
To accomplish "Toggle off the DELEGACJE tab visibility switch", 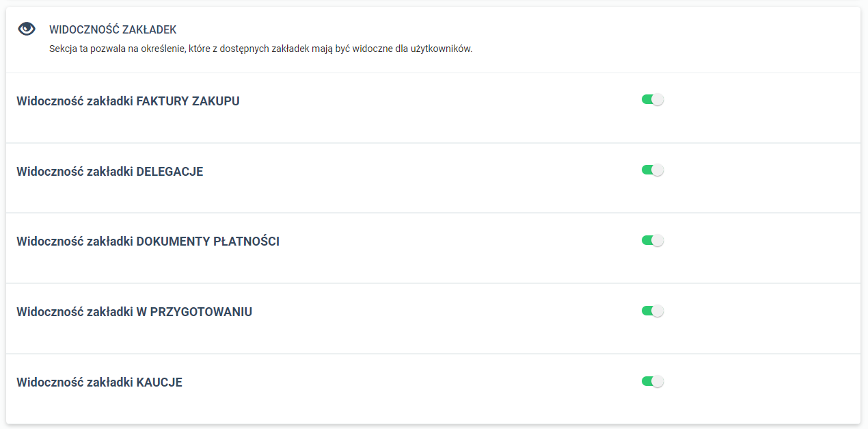I will tap(653, 170).
